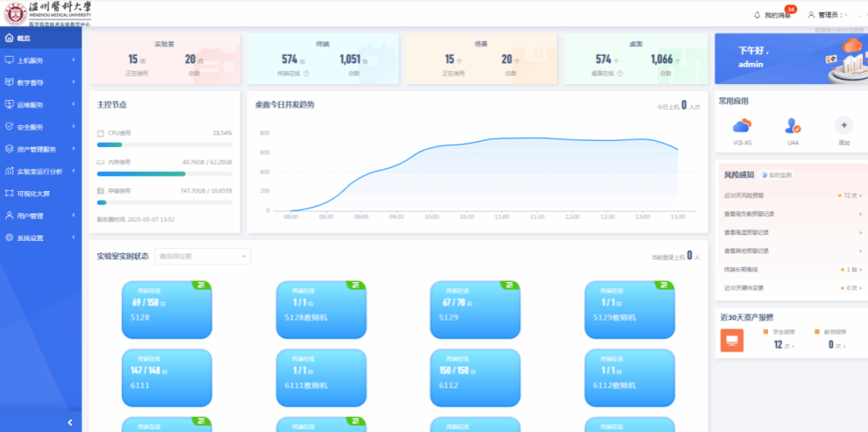868x432 pixels.
Task: Click the help icon next to 终端在线
Action: click(x=306, y=73)
